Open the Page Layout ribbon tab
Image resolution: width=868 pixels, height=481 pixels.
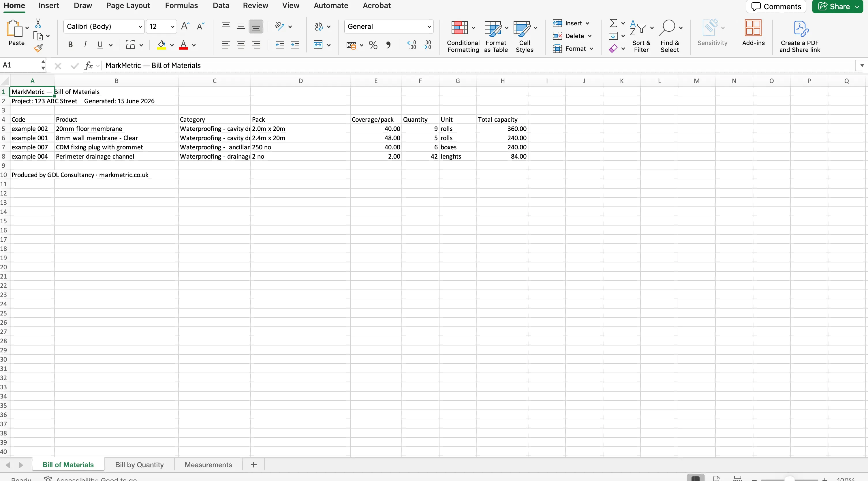(128, 6)
